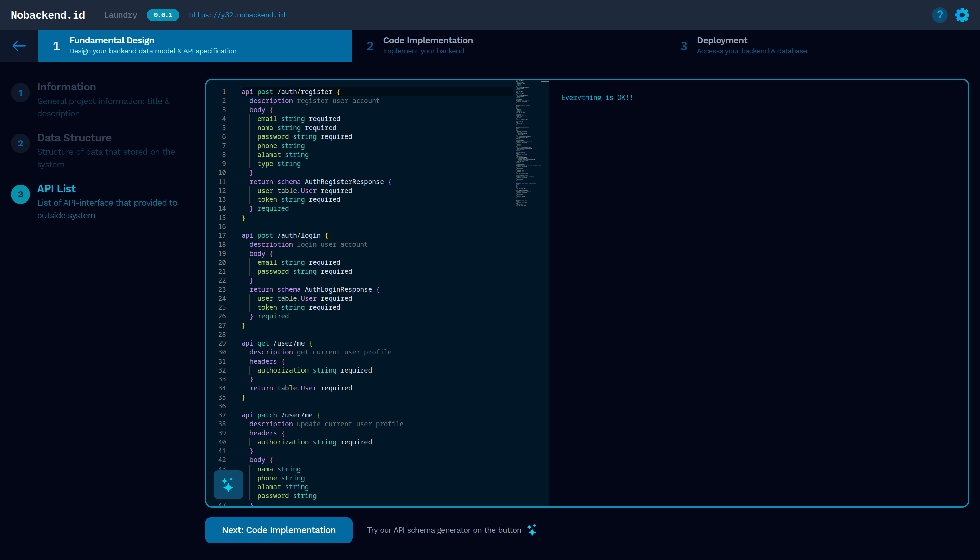The image size is (980, 560).
Task: Click line 29 'api get /user/me'
Action: pos(277,343)
